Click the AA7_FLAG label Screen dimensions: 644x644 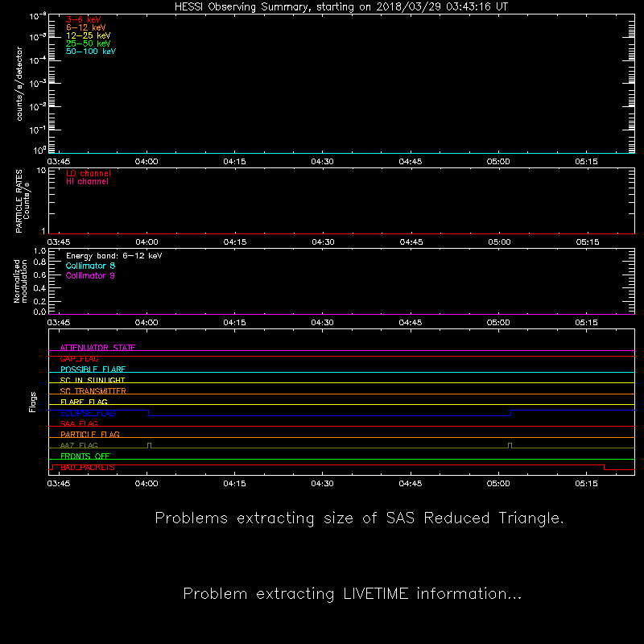click(79, 445)
